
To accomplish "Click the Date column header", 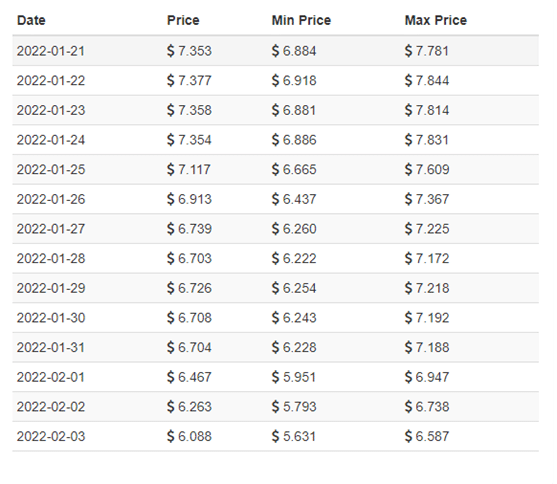I will [31, 20].
